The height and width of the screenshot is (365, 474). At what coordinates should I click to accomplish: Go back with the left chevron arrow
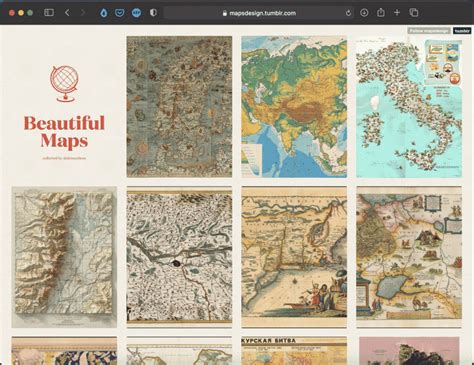point(67,13)
